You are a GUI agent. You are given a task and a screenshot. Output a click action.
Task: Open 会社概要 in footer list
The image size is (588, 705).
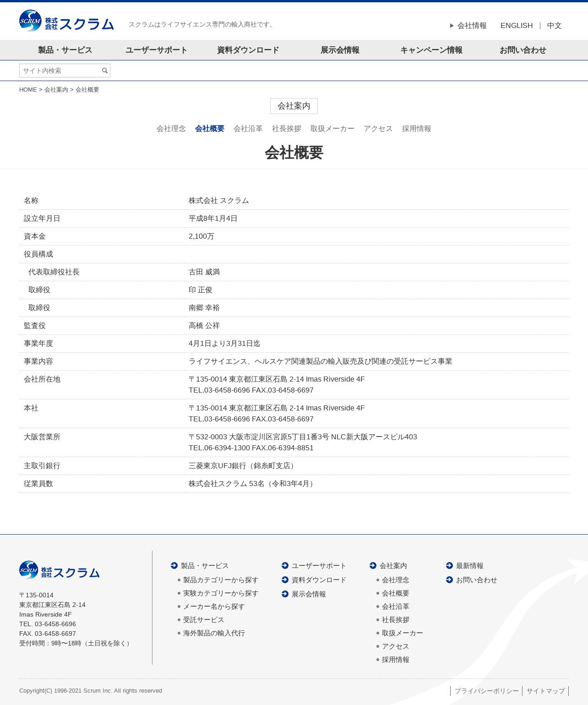396,593
